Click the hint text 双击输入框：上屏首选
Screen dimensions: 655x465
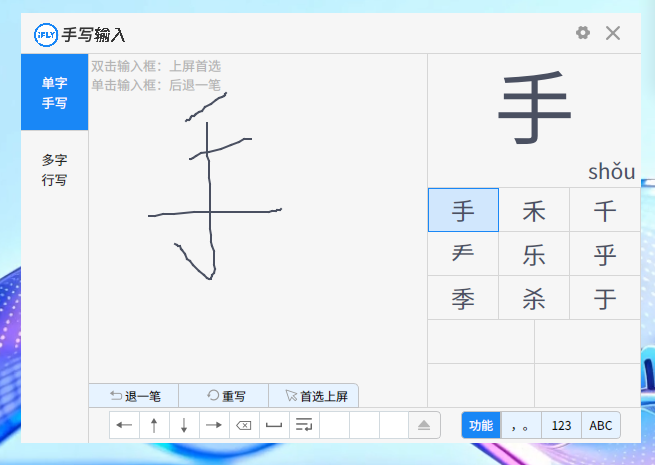pos(156,66)
